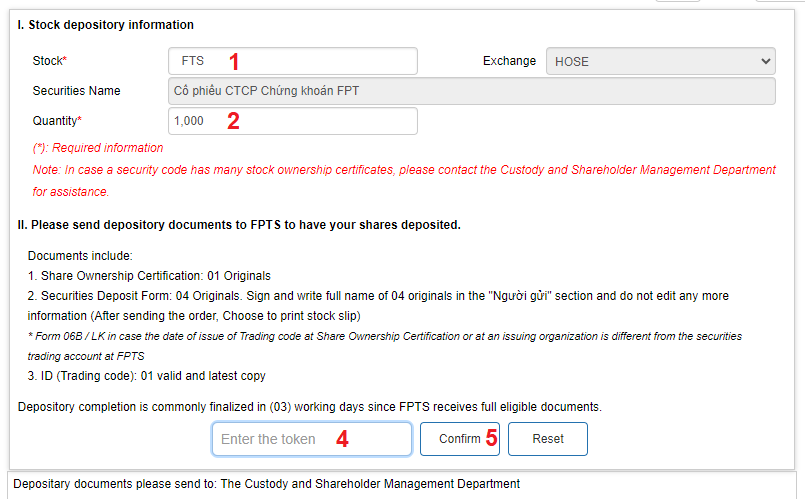
Task: Click the Stock code input field
Action: point(292,61)
